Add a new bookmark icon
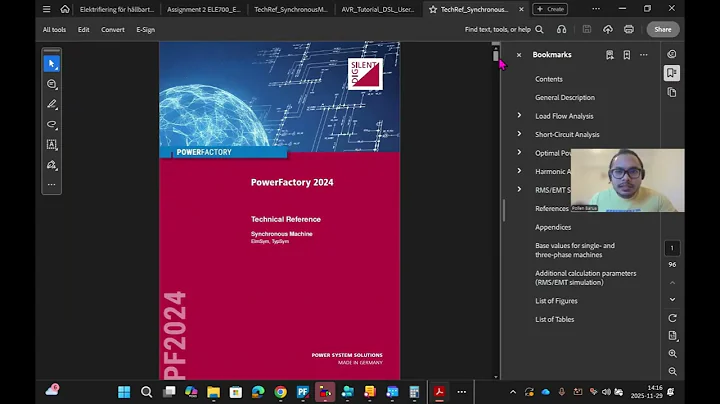720x404 pixels. click(627, 55)
